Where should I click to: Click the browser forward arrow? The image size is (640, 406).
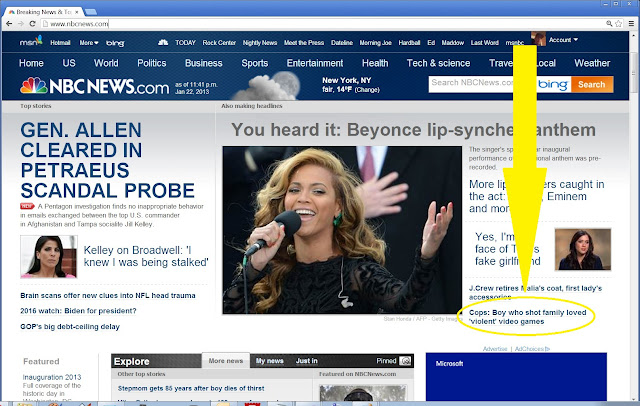click(x=20, y=24)
